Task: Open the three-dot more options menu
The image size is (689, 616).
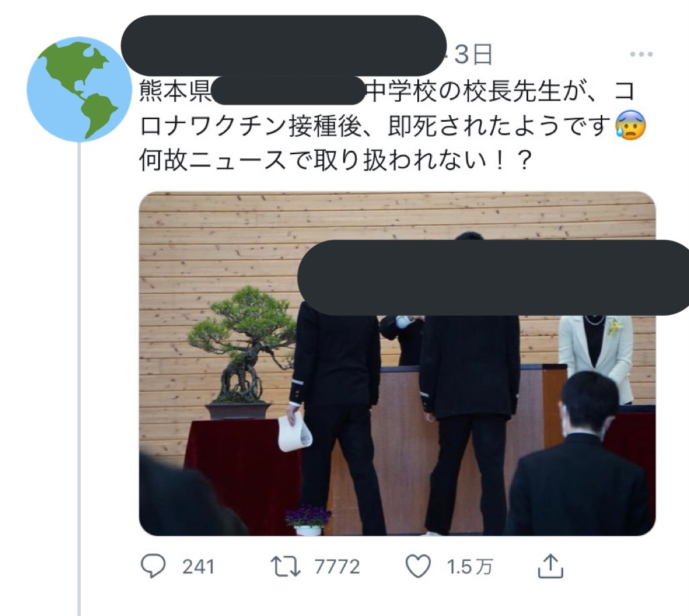Action: click(641, 54)
